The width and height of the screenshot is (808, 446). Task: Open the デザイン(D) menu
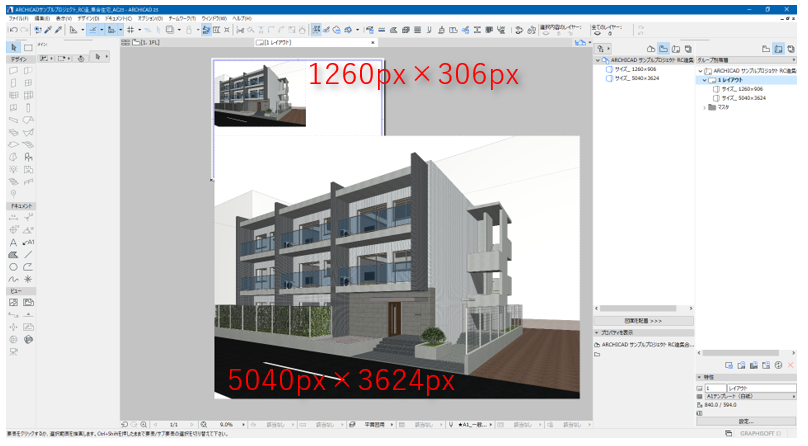click(x=89, y=19)
